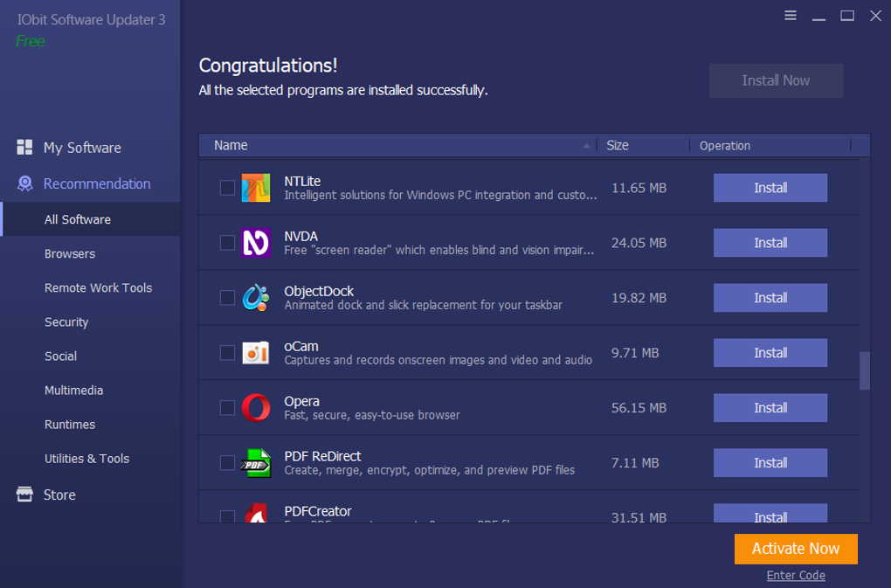Click the NTLite app icon
Viewport: 891px width, 588px height.
(x=256, y=188)
